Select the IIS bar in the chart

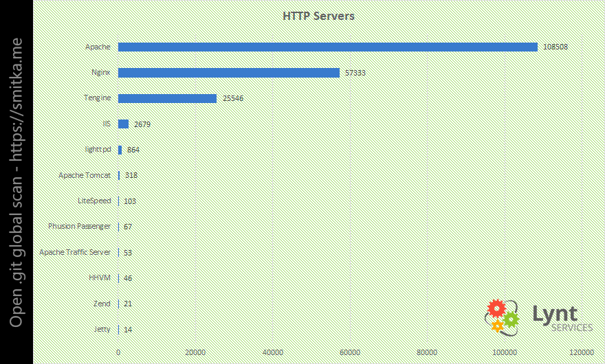click(123, 124)
